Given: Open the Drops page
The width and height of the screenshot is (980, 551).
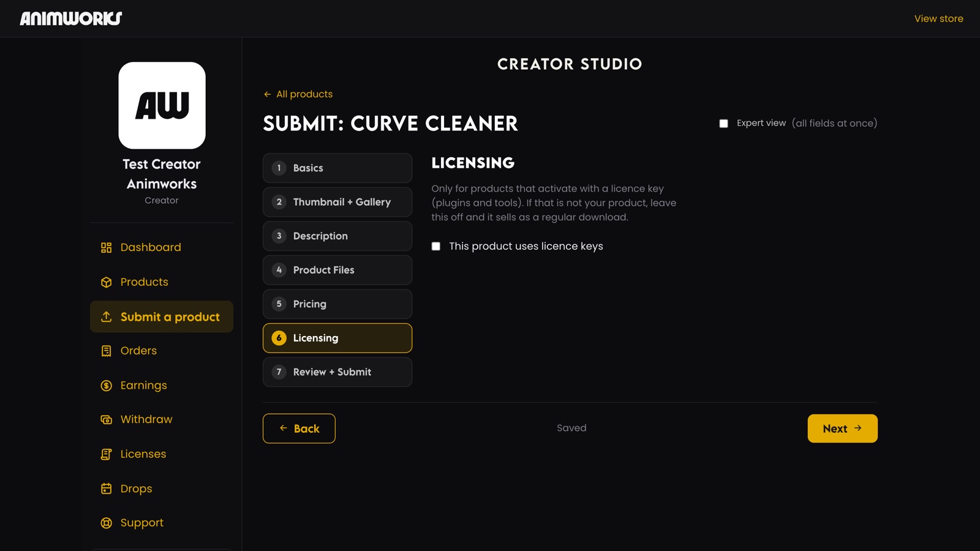Looking at the screenshot, I should 162,489.
